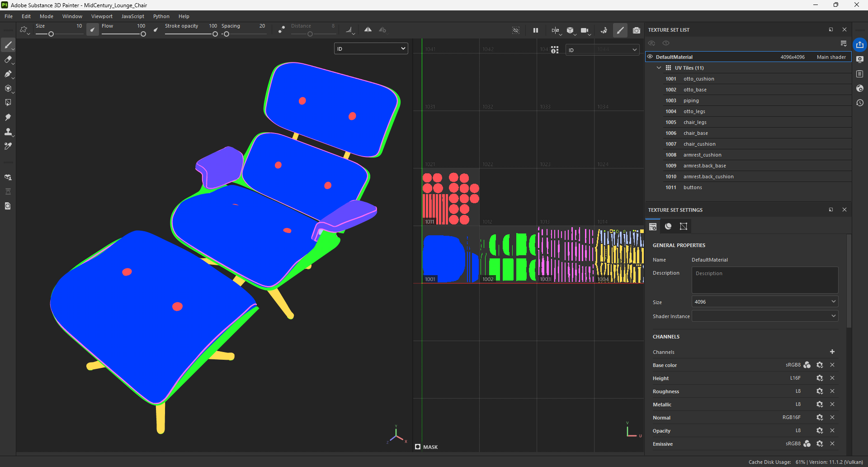
Task: Remove the Emissive channel
Action: 832,443
